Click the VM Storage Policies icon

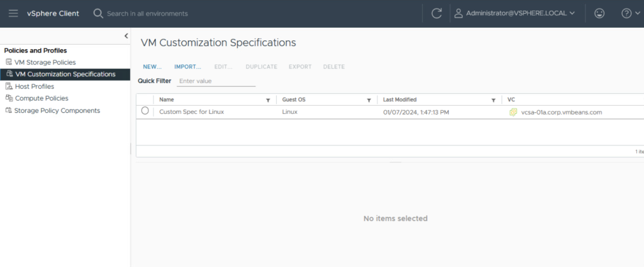click(x=9, y=62)
